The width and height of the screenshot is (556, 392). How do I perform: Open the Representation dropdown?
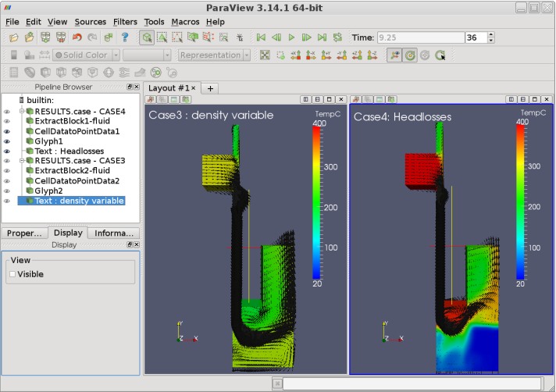pyautogui.click(x=214, y=55)
